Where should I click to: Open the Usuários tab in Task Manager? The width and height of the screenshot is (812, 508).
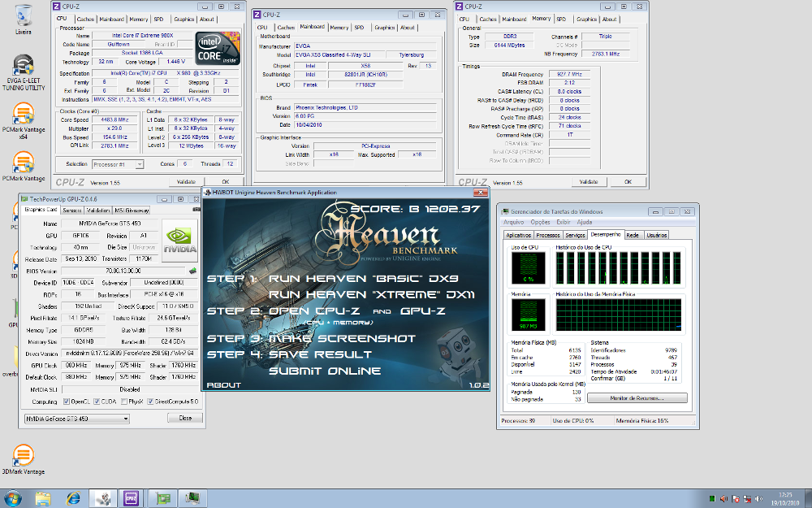tap(657, 236)
